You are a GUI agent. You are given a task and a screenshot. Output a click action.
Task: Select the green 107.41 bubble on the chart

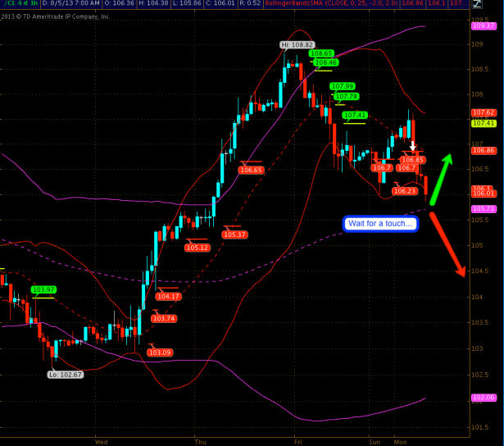(355, 115)
